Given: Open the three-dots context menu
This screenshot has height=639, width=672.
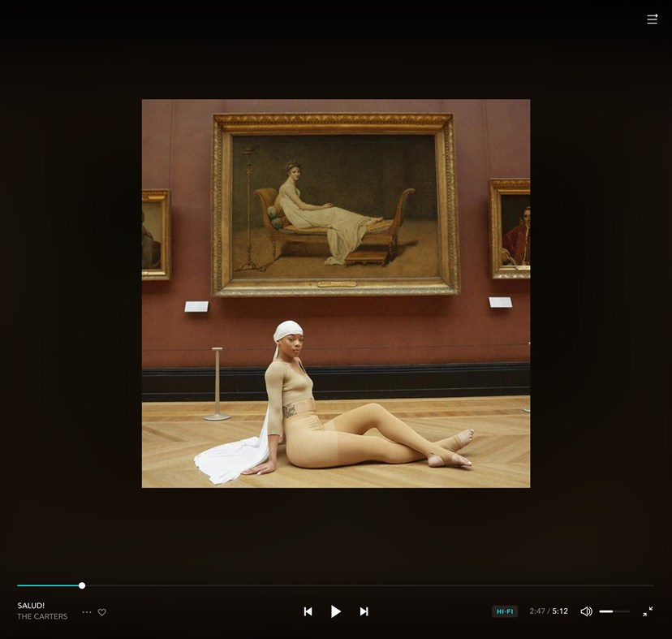Looking at the screenshot, I should [86, 612].
